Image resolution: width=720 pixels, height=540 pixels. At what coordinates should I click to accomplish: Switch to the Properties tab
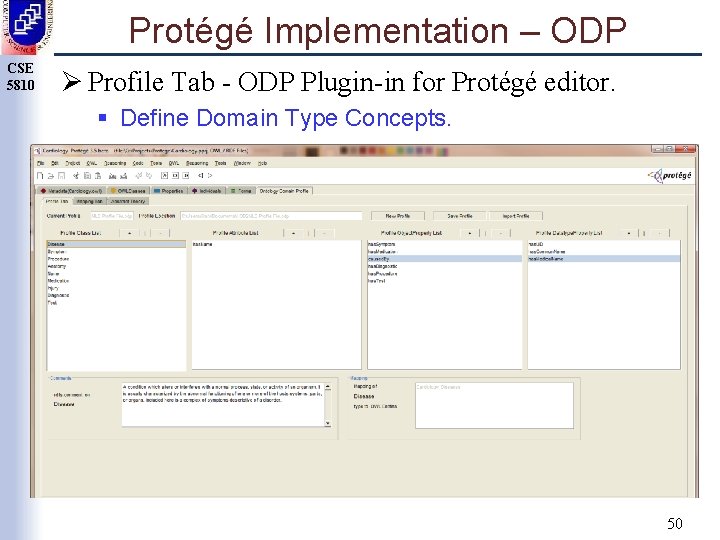169,191
